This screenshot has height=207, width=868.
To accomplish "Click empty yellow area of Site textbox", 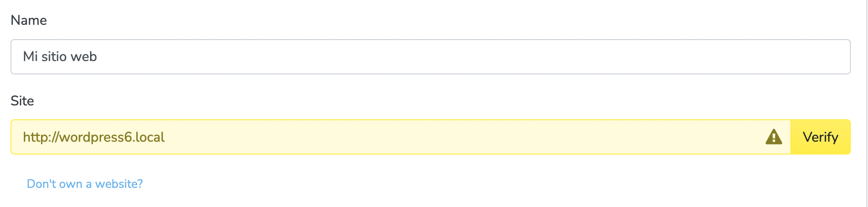I will point(462,137).
